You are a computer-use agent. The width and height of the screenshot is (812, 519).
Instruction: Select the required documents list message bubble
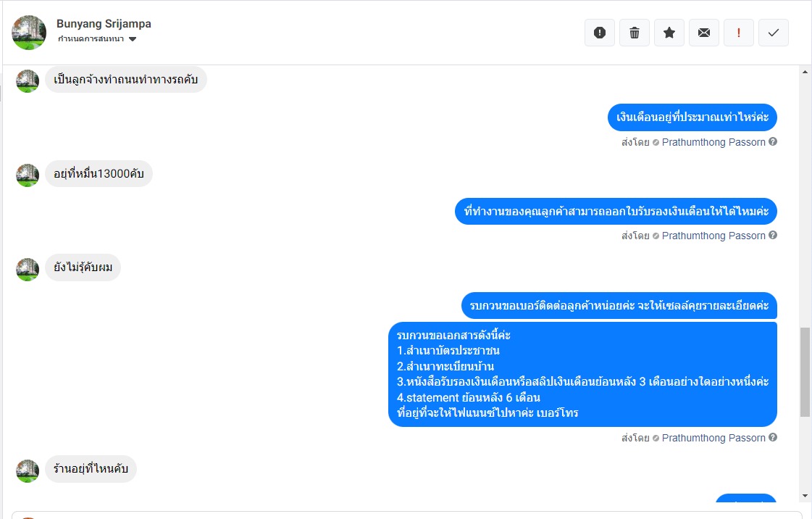point(582,374)
